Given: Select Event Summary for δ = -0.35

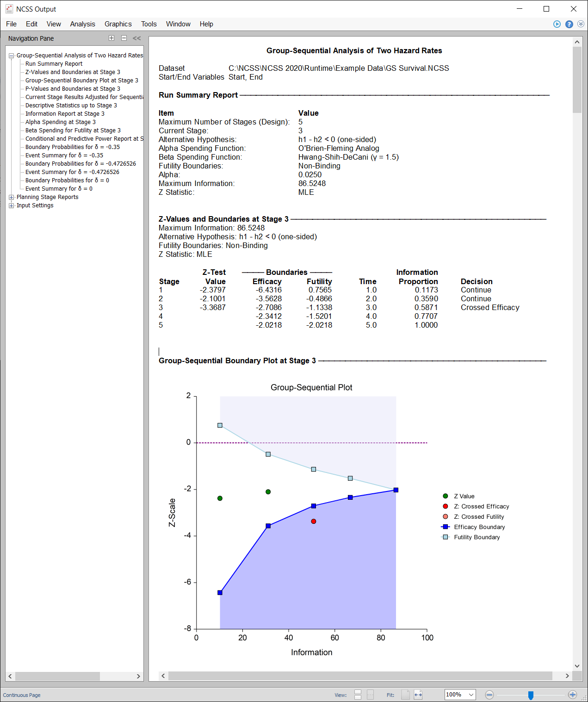Looking at the screenshot, I should point(64,155).
